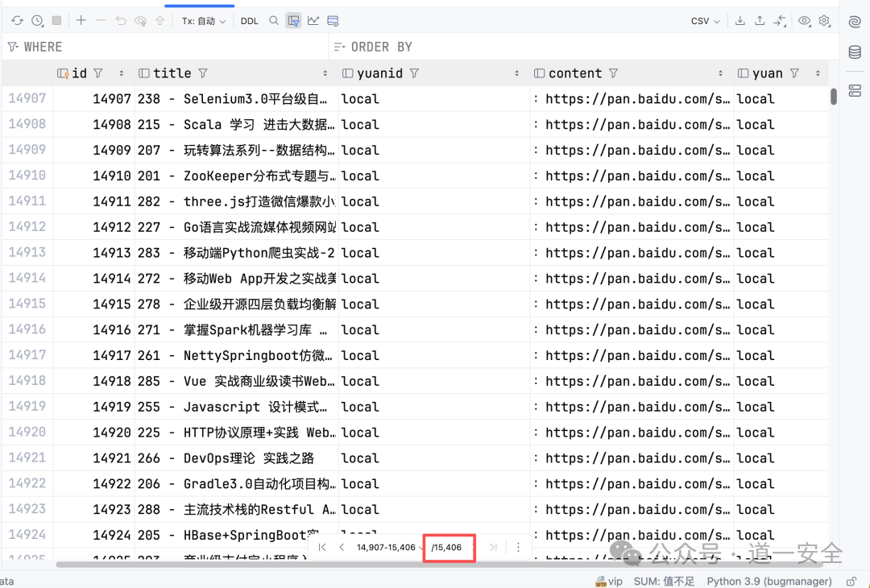Export table data via the upload arrow icon
This screenshot has width=870, height=588.
pos(760,21)
